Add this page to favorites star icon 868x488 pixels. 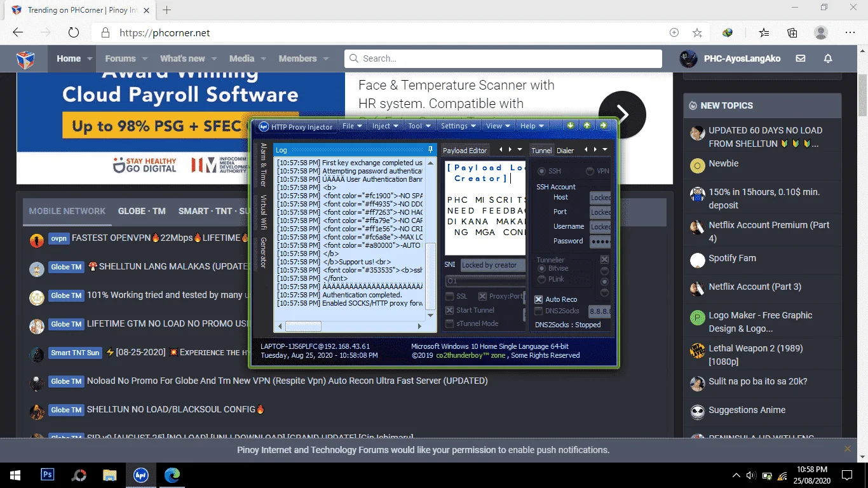tap(697, 32)
